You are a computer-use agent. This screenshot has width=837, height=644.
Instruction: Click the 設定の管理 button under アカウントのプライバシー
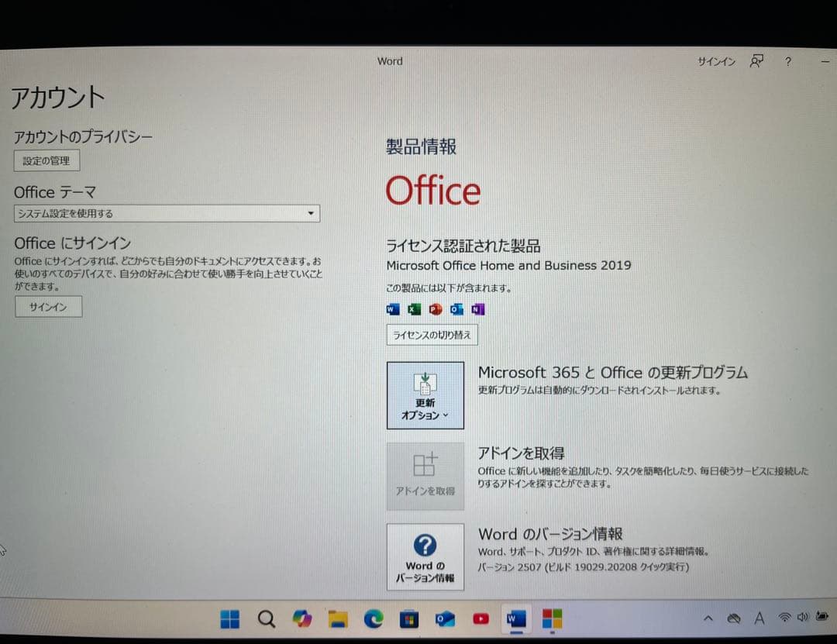[x=46, y=160]
